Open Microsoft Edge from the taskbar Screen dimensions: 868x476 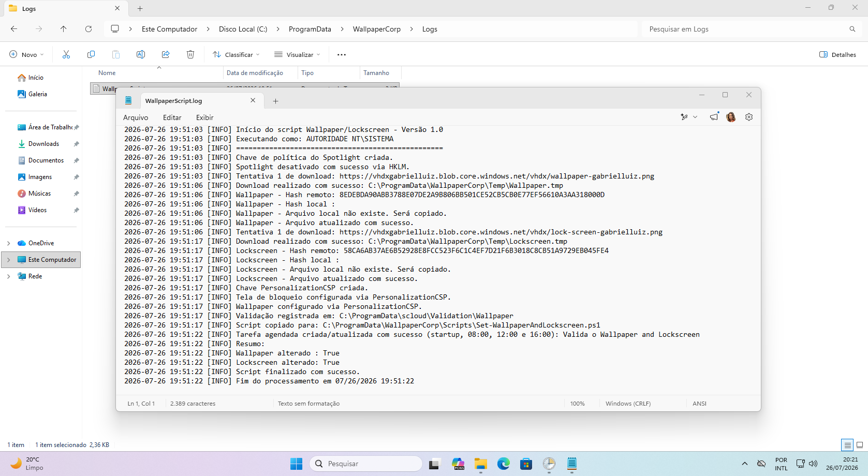click(504, 464)
